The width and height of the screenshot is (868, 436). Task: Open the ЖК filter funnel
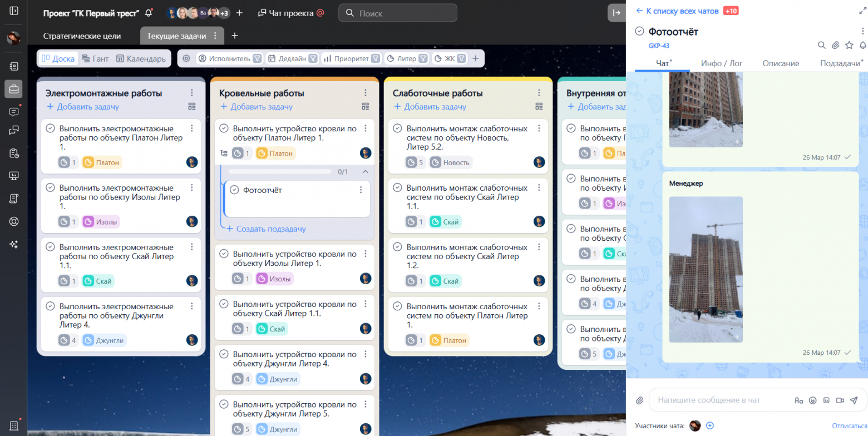click(x=461, y=58)
